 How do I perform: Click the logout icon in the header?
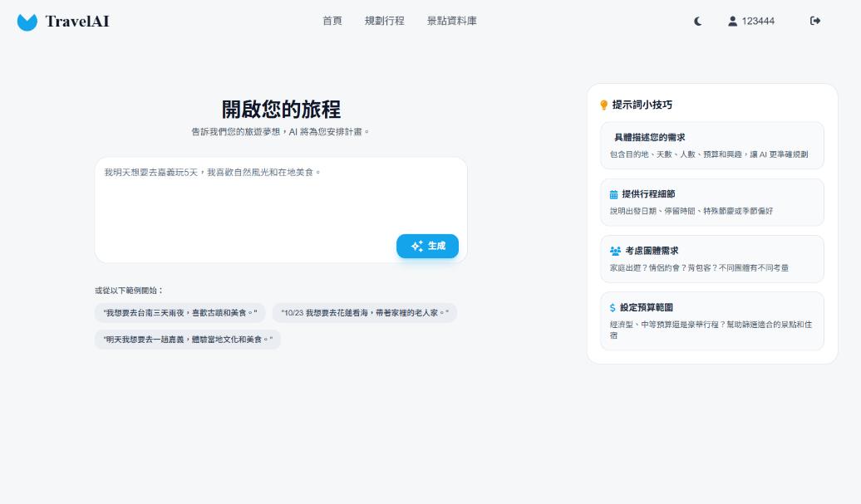tap(815, 21)
